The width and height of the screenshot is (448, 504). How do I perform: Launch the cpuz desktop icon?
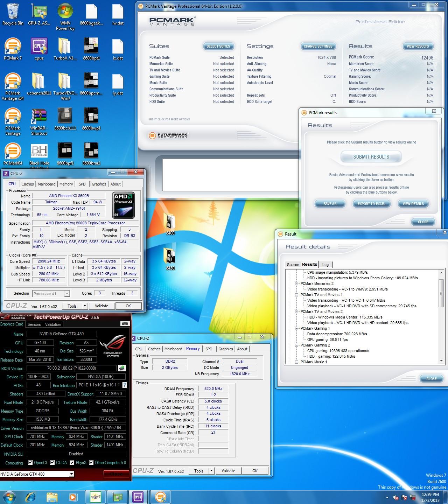click(39, 49)
